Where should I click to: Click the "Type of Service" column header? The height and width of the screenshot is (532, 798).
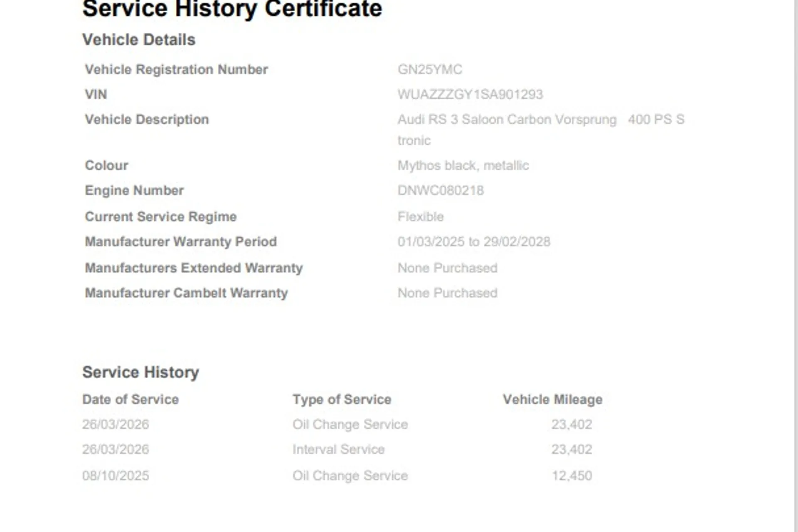(x=342, y=399)
